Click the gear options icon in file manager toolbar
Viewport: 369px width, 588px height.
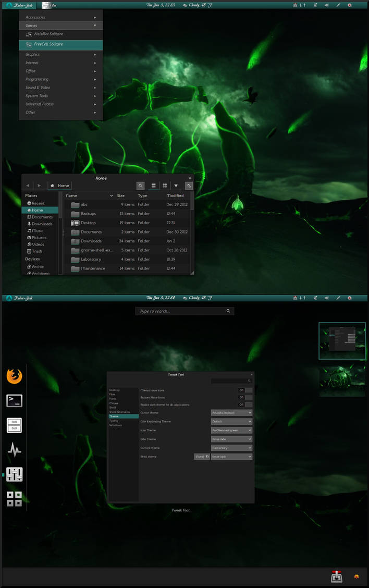189,186
